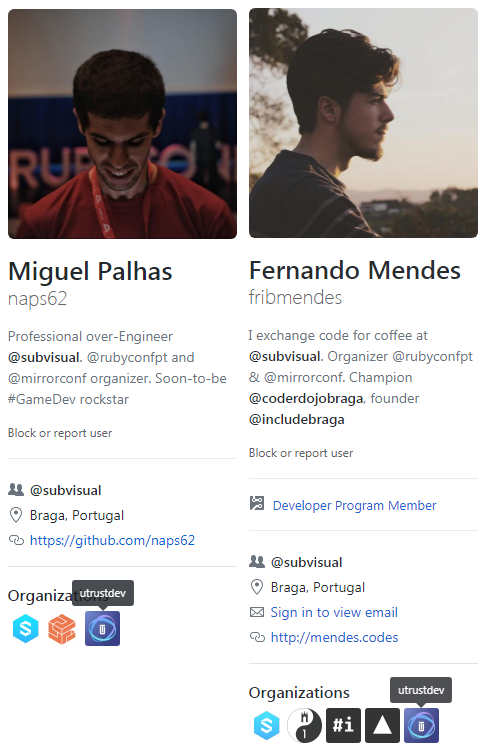
Task: Block or report user Fernando Mendes
Action: tap(301, 453)
